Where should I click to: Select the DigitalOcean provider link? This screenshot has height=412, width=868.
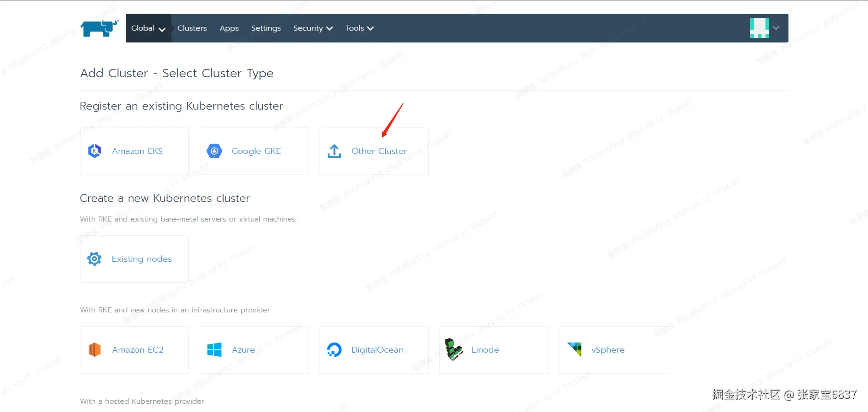(x=378, y=350)
